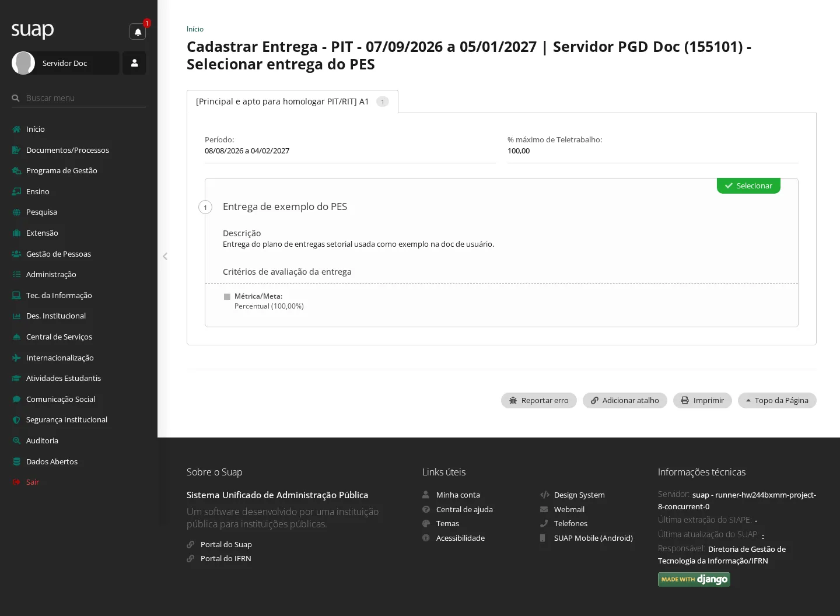This screenshot has height=616, width=840.
Task: Click the Tec. da Informação laptop icon
Action: (x=16, y=295)
